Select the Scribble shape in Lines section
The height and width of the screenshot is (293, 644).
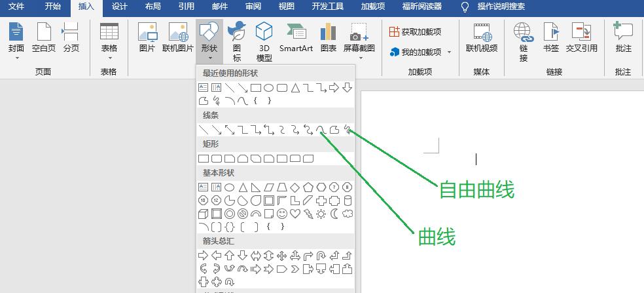pyautogui.click(x=348, y=130)
